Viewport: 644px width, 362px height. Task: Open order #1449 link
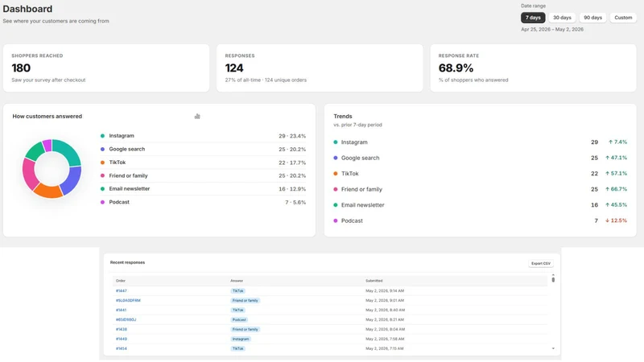tap(122, 339)
